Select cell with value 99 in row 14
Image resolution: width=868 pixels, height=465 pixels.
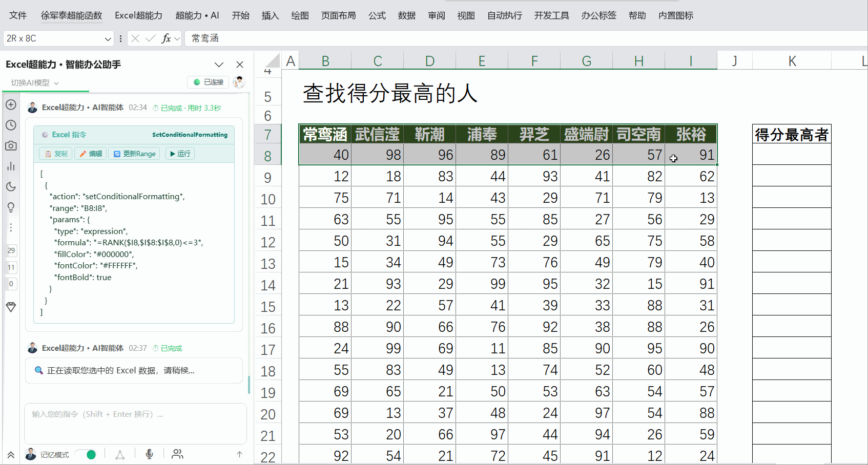point(482,284)
